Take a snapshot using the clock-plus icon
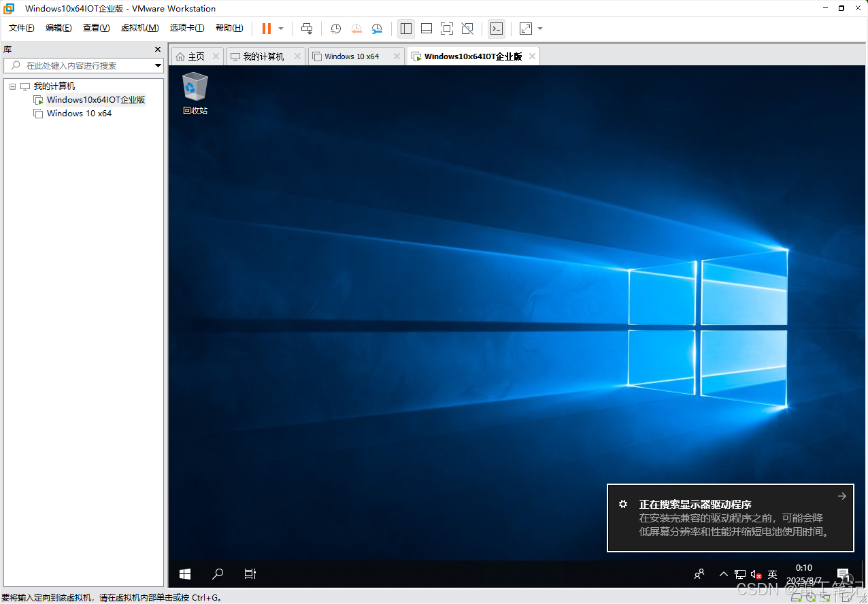The height and width of the screenshot is (604, 868). pyautogui.click(x=335, y=29)
